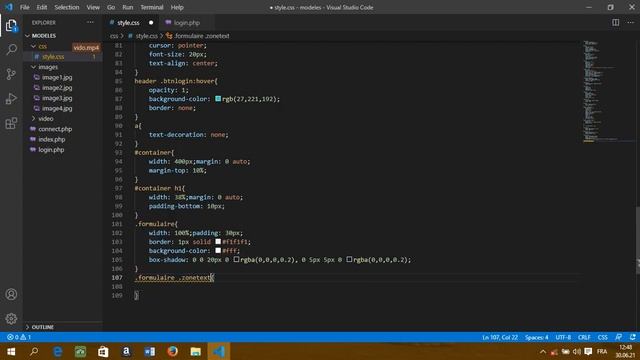Open image2.jpg in explorer

click(x=57, y=88)
